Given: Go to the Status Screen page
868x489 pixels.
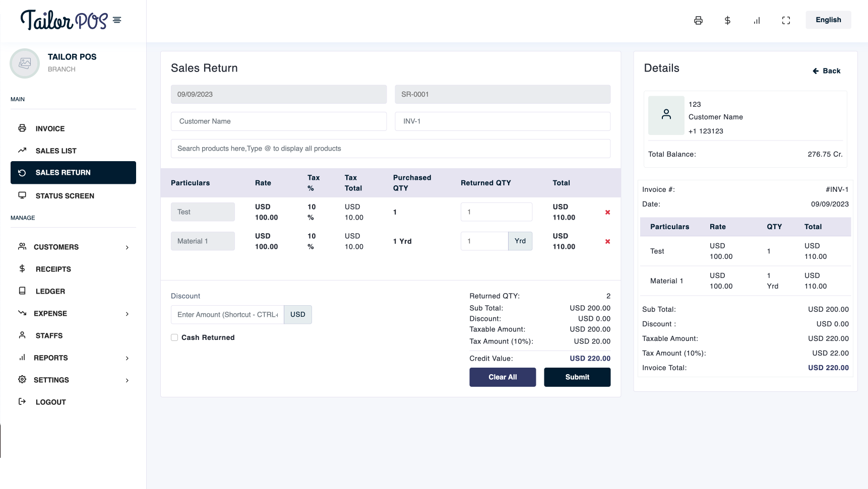Looking at the screenshot, I should [x=65, y=196].
